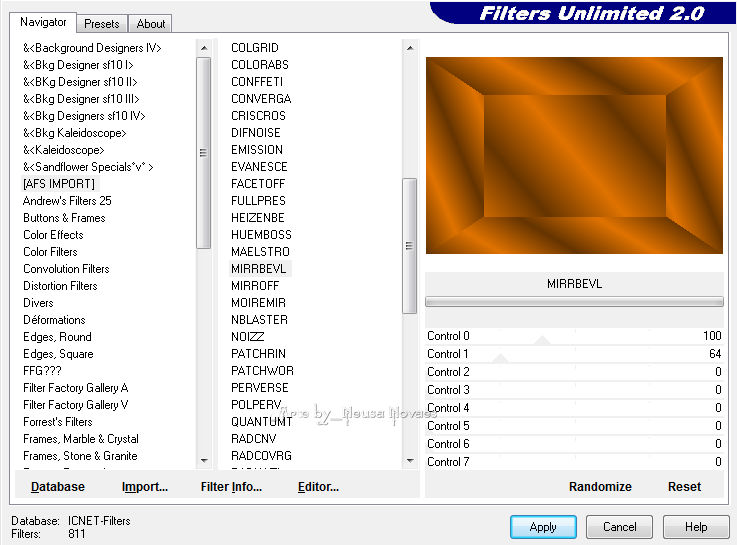Switch to the Presets tab
The width and height of the screenshot is (737, 545).
(x=102, y=23)
